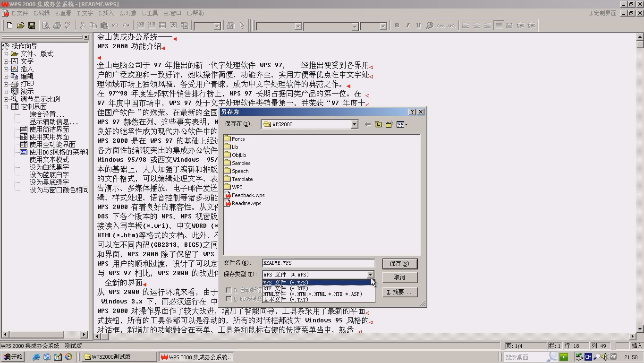Click the Open file toolbar icon
The height and width of the screenshot is (363, 644).
pyautogui.click(x=20, y=26)
